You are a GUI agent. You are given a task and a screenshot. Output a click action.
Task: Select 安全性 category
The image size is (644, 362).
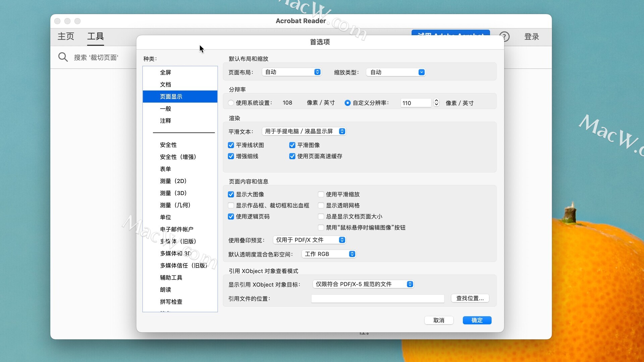(180, 145)
